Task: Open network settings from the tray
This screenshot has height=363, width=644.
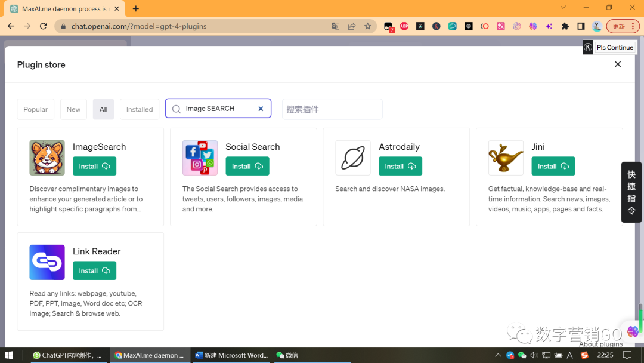Action: tap(546, 355)
